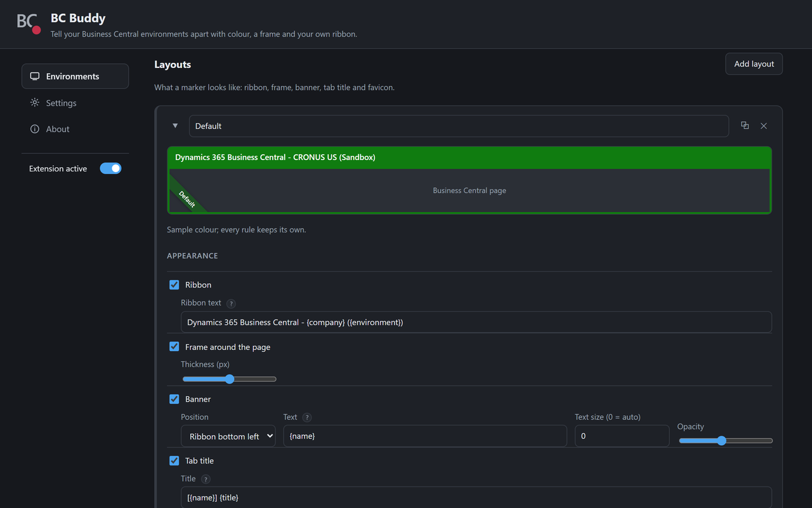
Task: Click the help icon next to Title
Action: pyautogui.click(x=206, y=479)
